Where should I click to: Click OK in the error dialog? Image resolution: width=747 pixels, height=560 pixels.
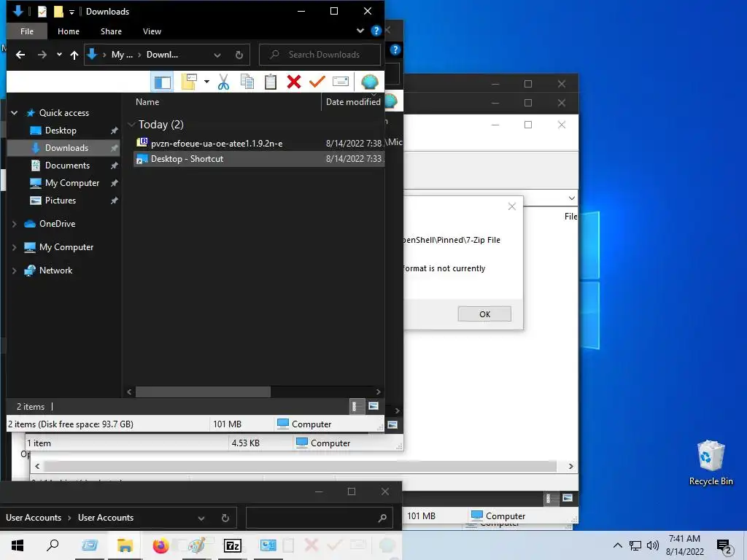484,314
